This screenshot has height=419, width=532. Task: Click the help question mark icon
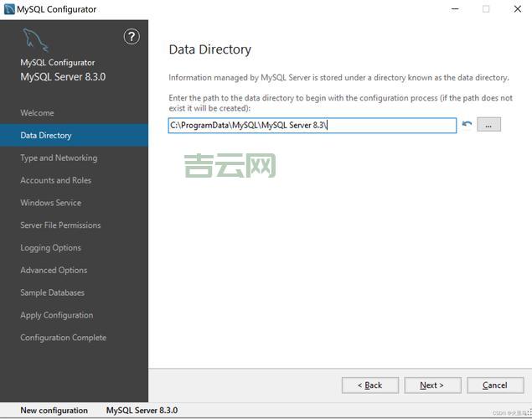point(132,36)
